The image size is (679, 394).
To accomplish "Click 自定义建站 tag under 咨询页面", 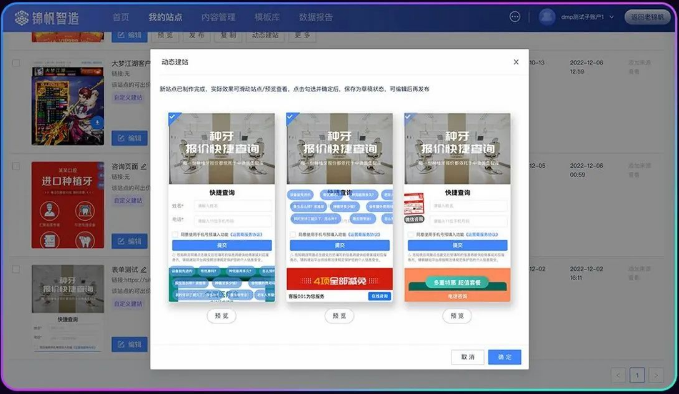I will (128, 200).
